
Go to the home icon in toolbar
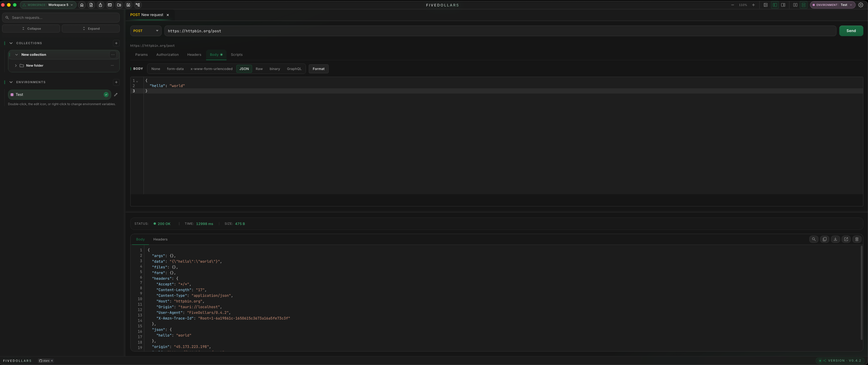81,5
